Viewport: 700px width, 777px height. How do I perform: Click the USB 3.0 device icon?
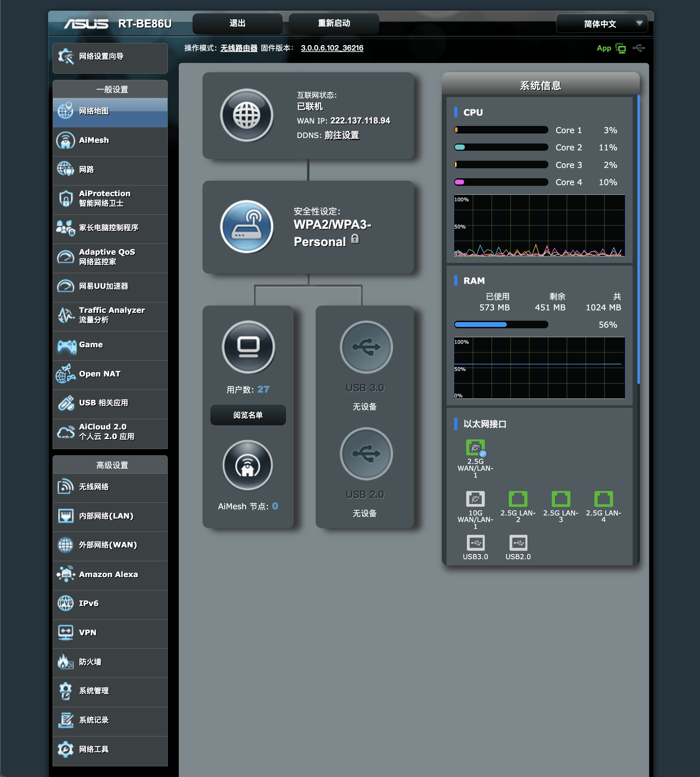366,347
